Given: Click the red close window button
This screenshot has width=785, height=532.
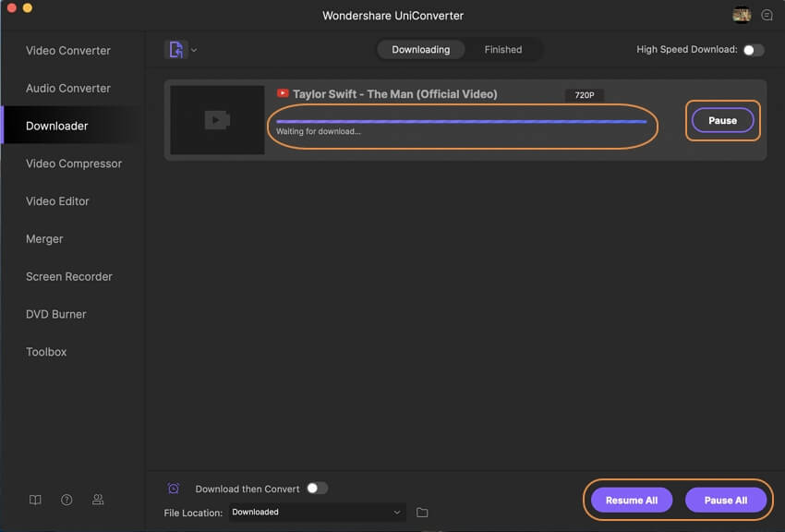Looking at the screenshot, I should pos(11,7).
